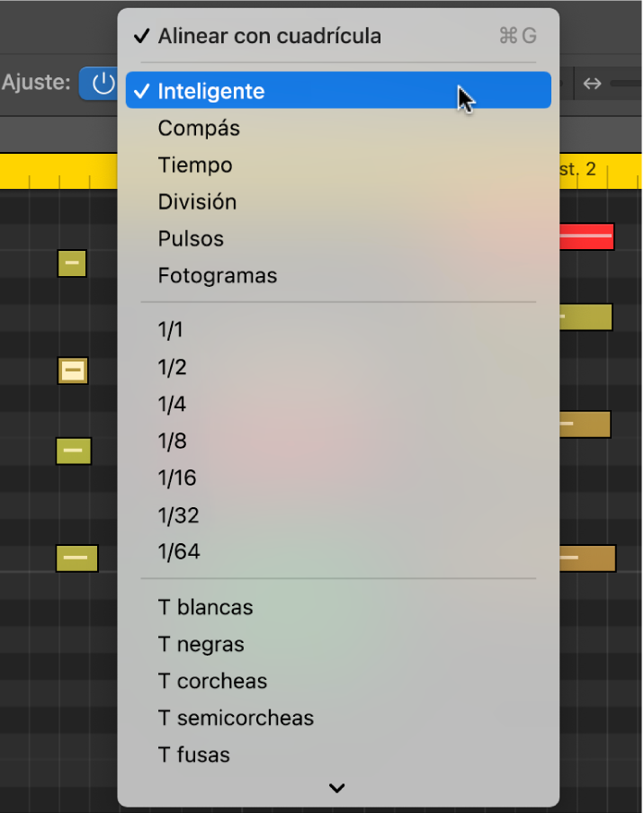Choose 1/64 snap resolution
The width and height of the screenshot is (644, 813).
(179, 551)
